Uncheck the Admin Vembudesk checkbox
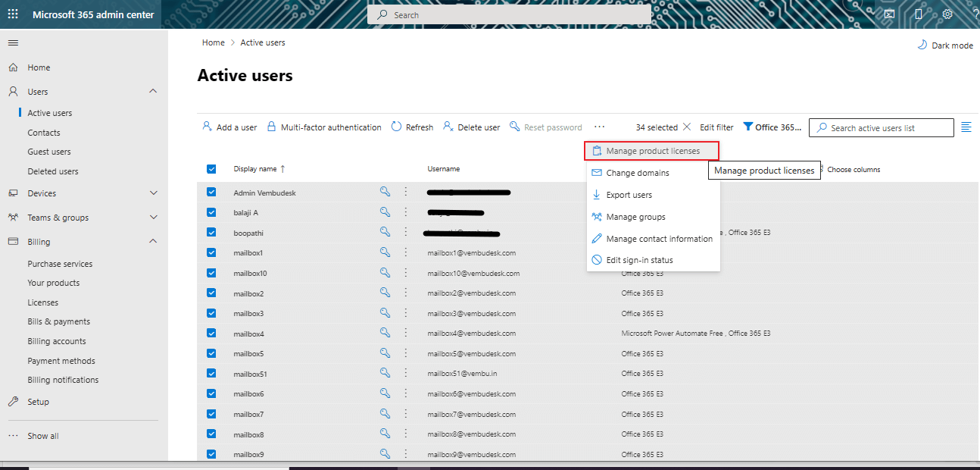 click(x=211, y=193)
